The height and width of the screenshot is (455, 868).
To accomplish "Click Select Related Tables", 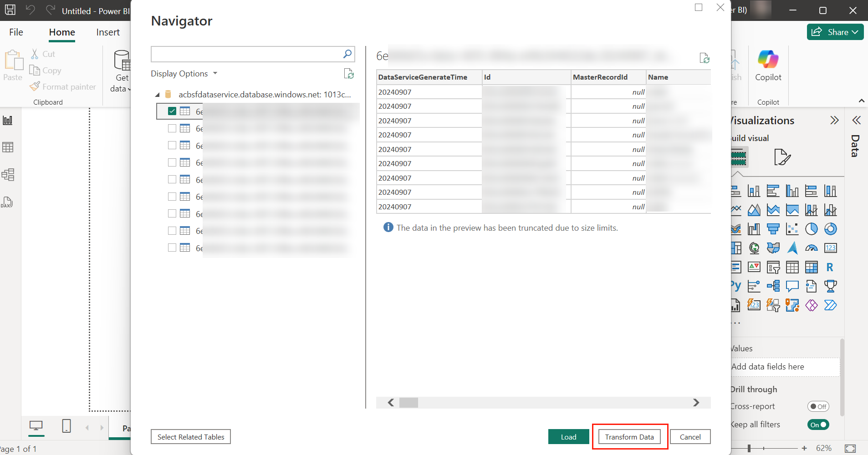I will [190, 436].
